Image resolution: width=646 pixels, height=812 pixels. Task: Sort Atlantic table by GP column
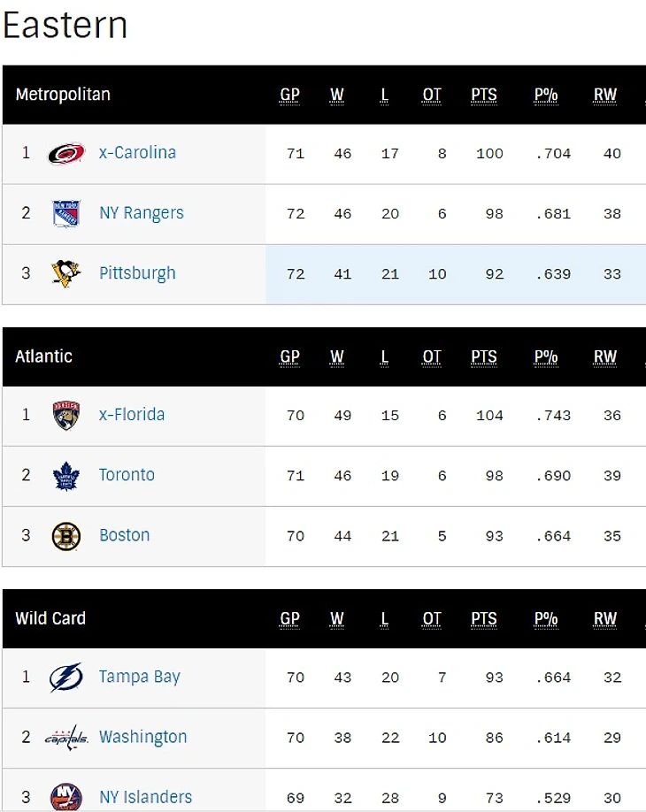pos(289,356)
